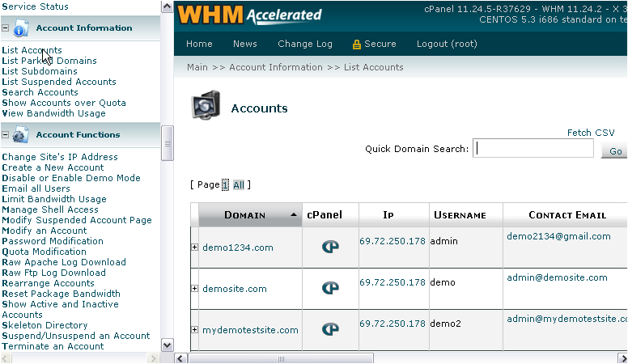Screen dimensions: 628x364
Task: Open Modify Suspended Account Page
Action: 77,220
